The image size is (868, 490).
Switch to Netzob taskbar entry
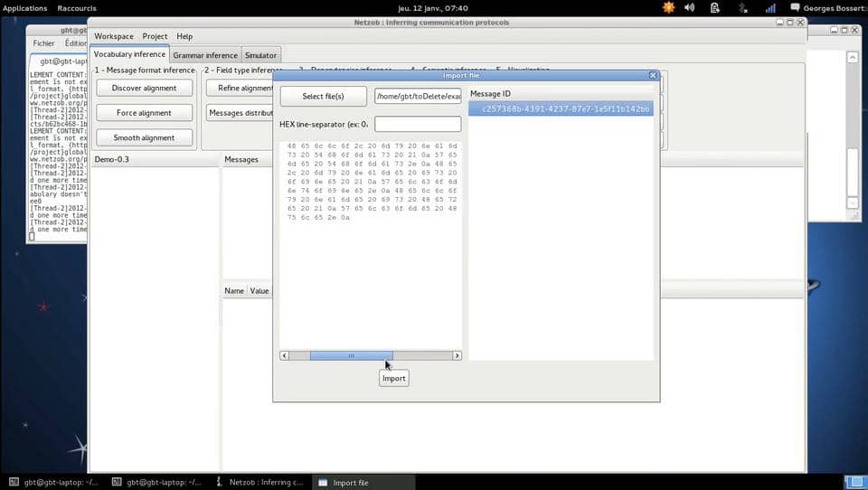[260, 482]
